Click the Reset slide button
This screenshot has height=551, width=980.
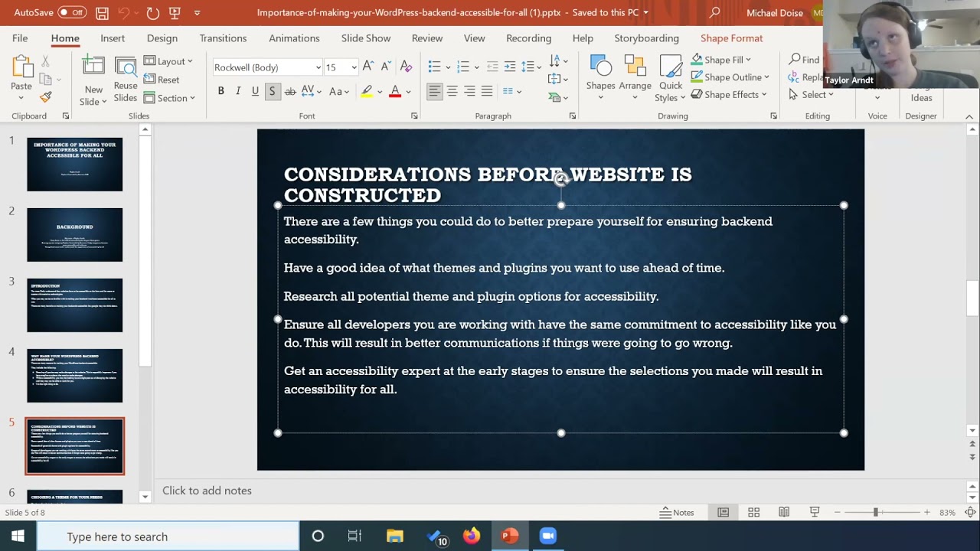point(162,80)
